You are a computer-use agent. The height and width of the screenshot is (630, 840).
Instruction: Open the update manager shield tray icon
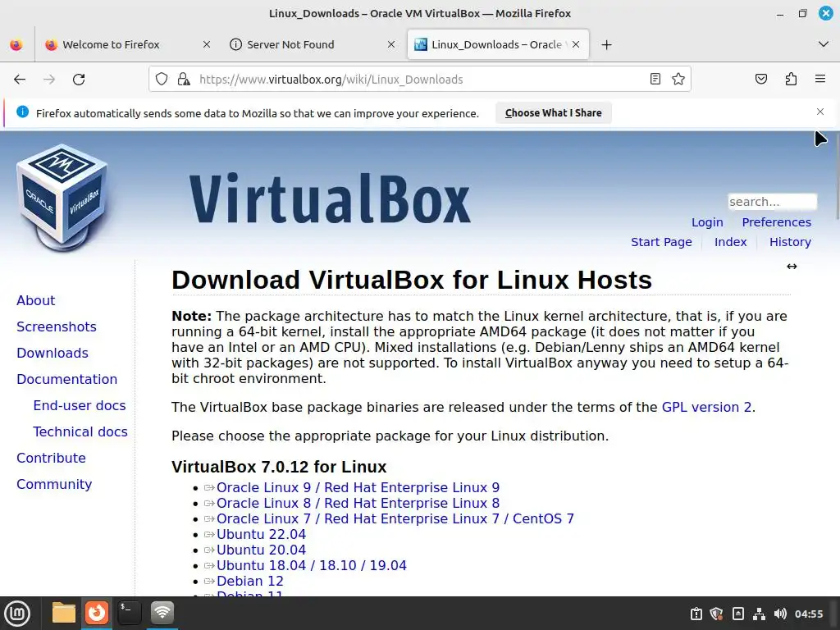716,614
